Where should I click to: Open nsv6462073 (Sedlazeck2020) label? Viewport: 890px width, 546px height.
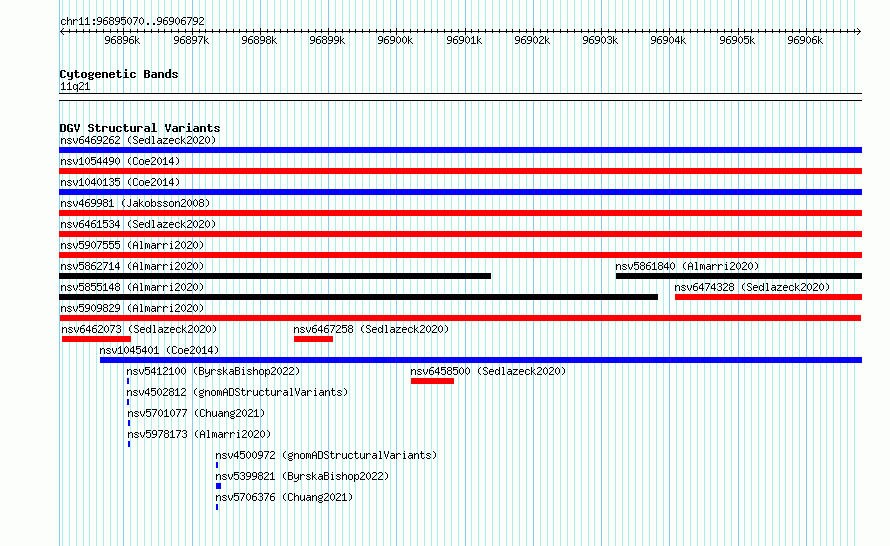pos(139,329)
